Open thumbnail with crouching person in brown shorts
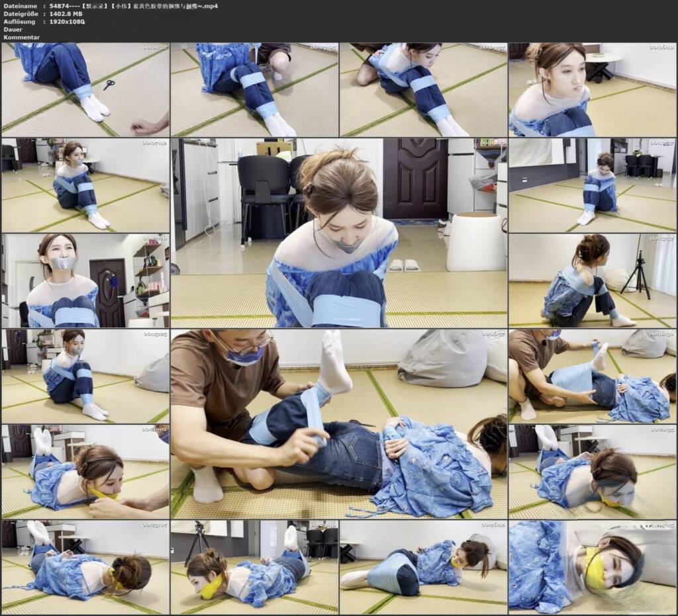 (254, 89)
